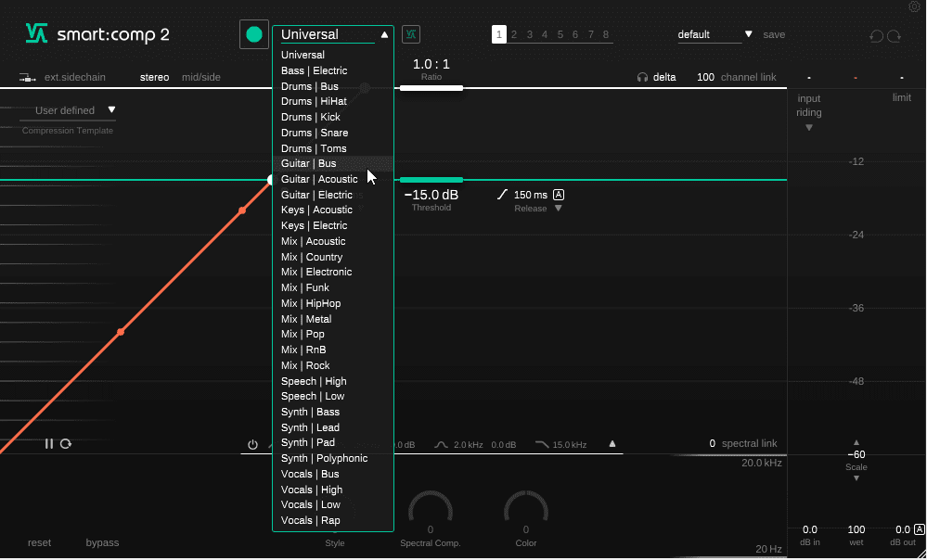Enable delta headphone monitoring

[x=656, y=77]
